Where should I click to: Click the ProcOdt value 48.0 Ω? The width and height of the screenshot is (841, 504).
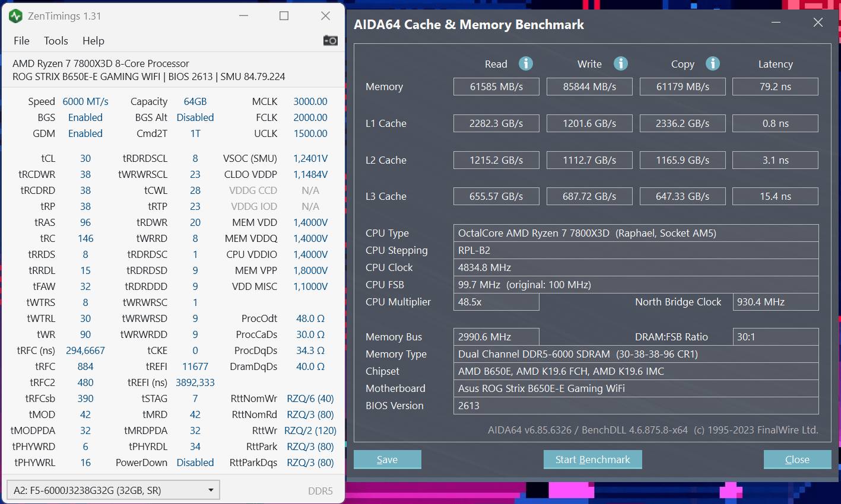click(310, 318)
